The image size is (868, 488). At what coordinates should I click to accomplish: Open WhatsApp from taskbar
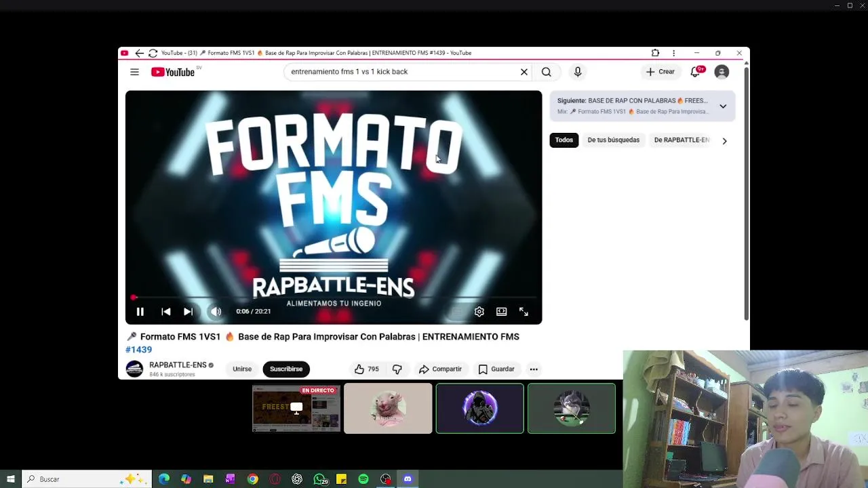click(x=320, y=479)
